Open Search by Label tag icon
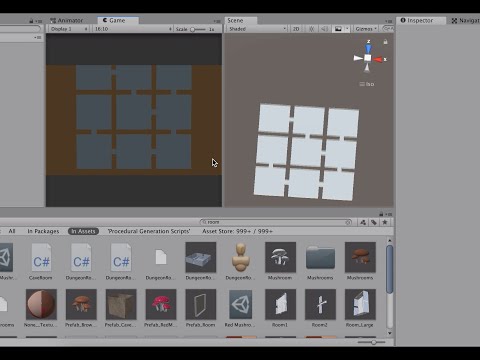 click(x=374, y=222)
